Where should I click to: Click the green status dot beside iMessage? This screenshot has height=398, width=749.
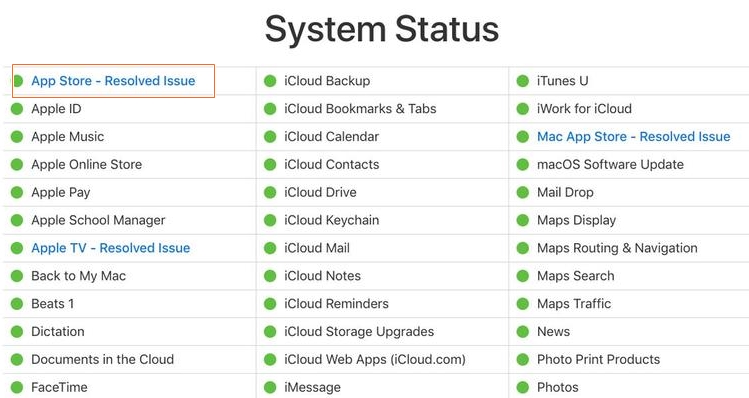pos(270,387)
